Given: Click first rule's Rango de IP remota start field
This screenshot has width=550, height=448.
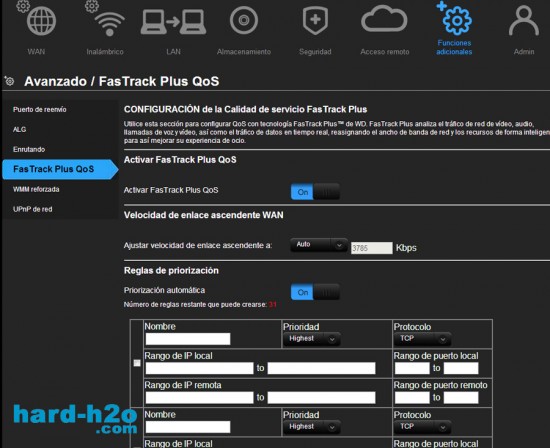Looking at the screenshot, I should tap(199, 397).
